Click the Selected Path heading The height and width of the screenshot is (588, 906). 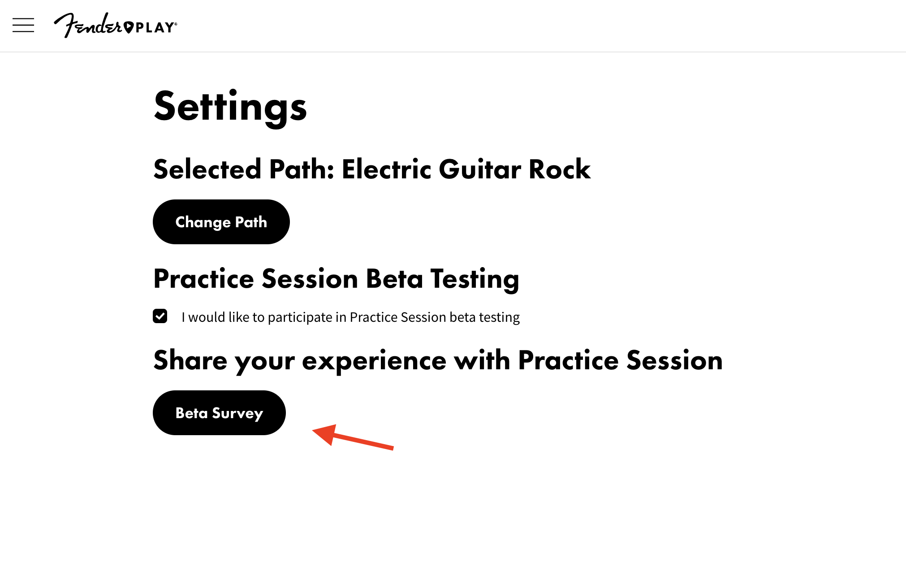(372, 169)
